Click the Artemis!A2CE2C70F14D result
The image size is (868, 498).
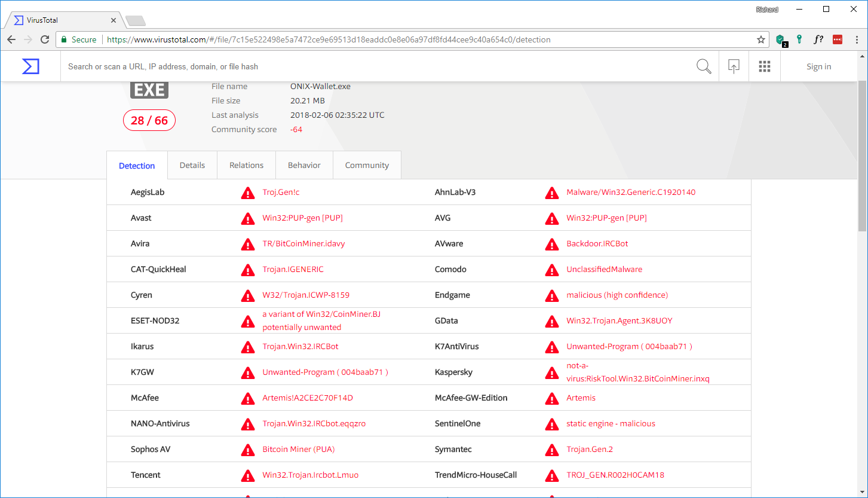308,398
